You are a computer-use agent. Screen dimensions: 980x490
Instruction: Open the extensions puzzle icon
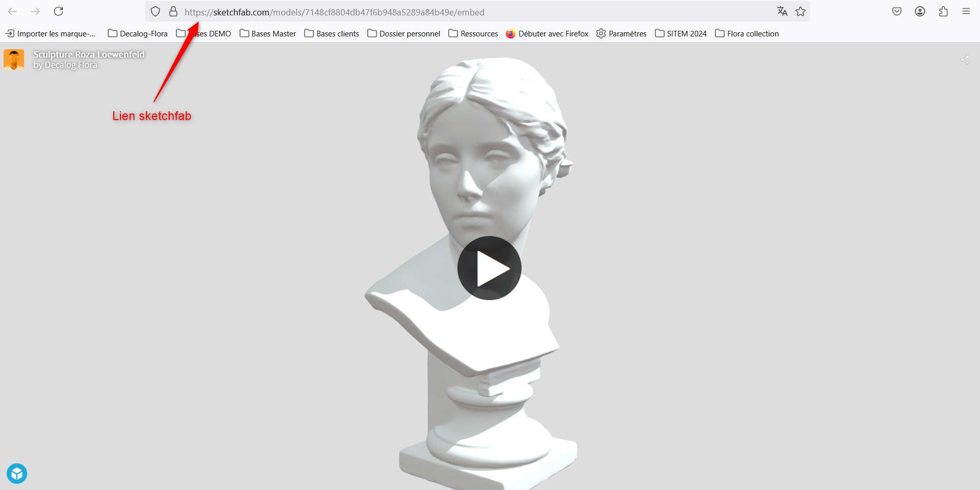943,11
